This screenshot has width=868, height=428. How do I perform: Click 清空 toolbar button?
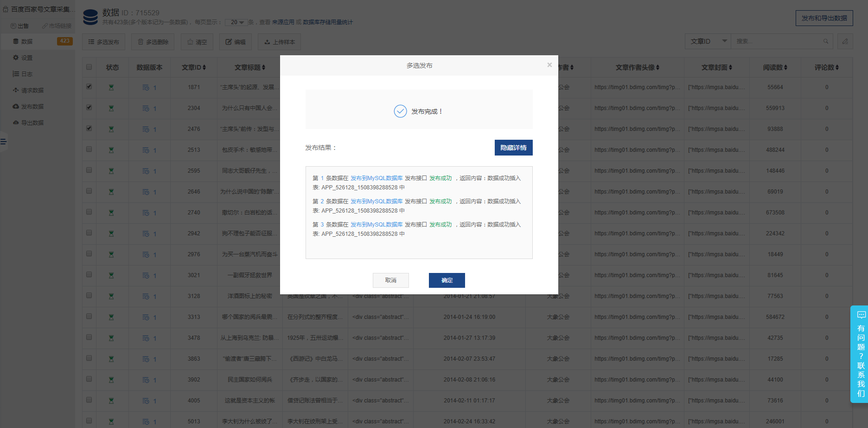197,42
